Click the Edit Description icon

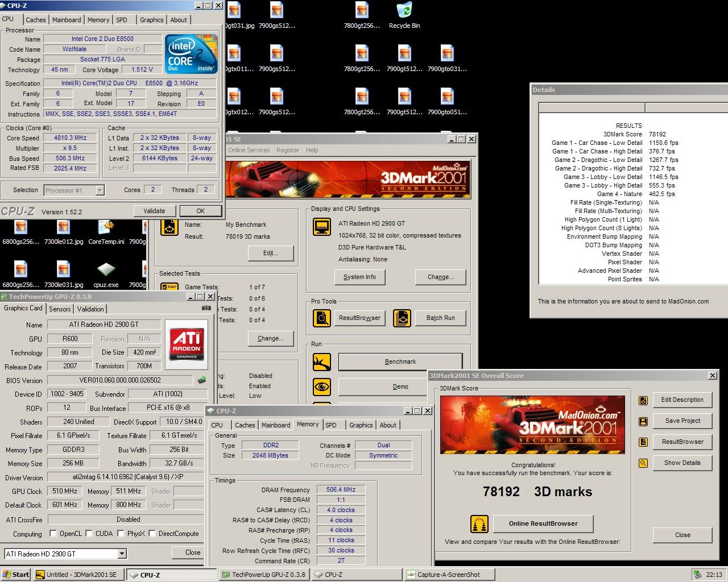pos(643,400)
